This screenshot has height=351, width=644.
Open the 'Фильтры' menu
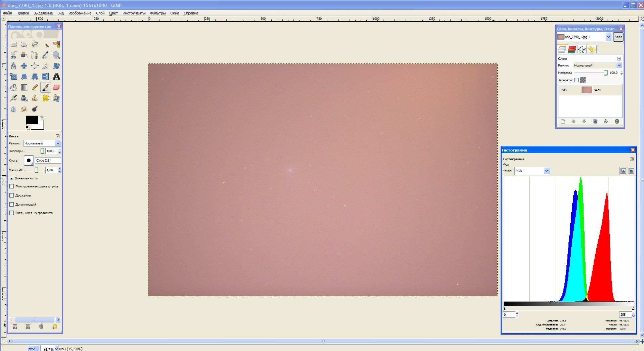coord(157,13)
